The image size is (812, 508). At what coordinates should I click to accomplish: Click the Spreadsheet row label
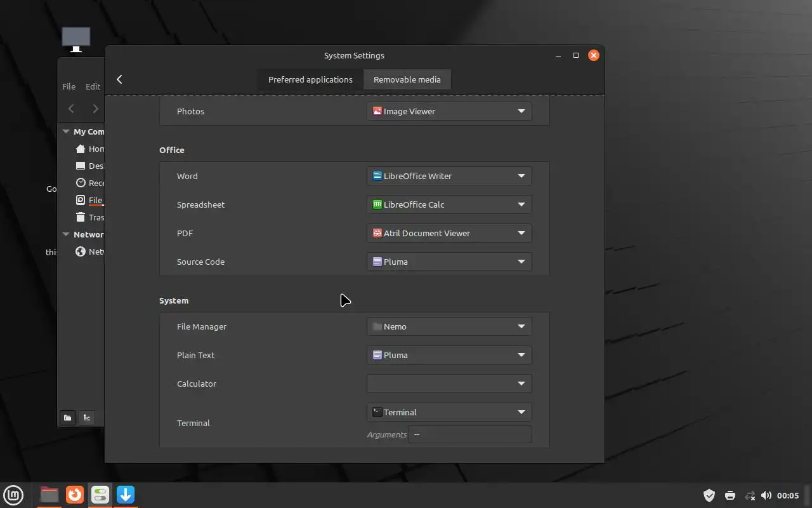tap(200, 204)
